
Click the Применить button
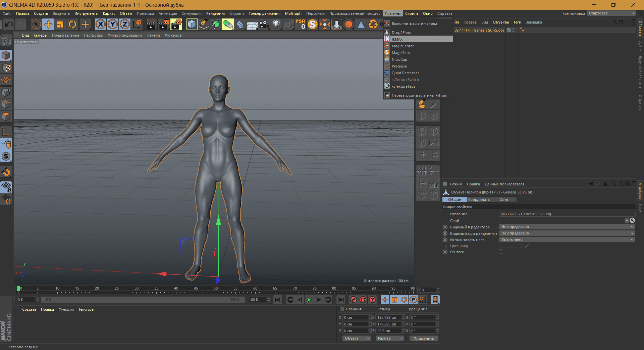click(424, 339)
